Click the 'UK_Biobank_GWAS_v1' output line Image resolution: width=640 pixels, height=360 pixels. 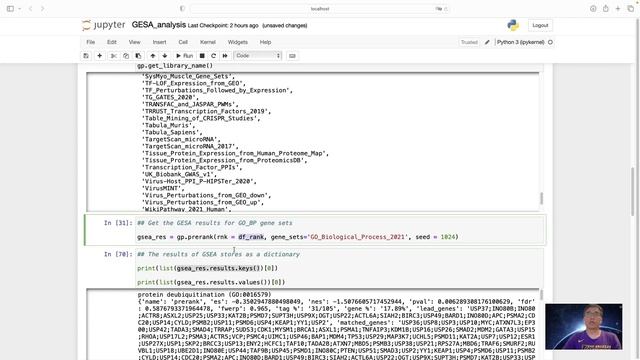coord(179,174)
